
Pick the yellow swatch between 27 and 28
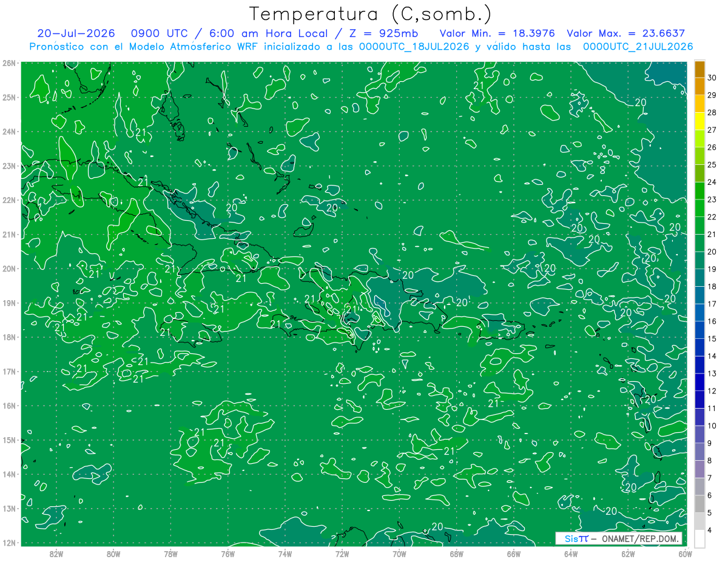(699, 121)
